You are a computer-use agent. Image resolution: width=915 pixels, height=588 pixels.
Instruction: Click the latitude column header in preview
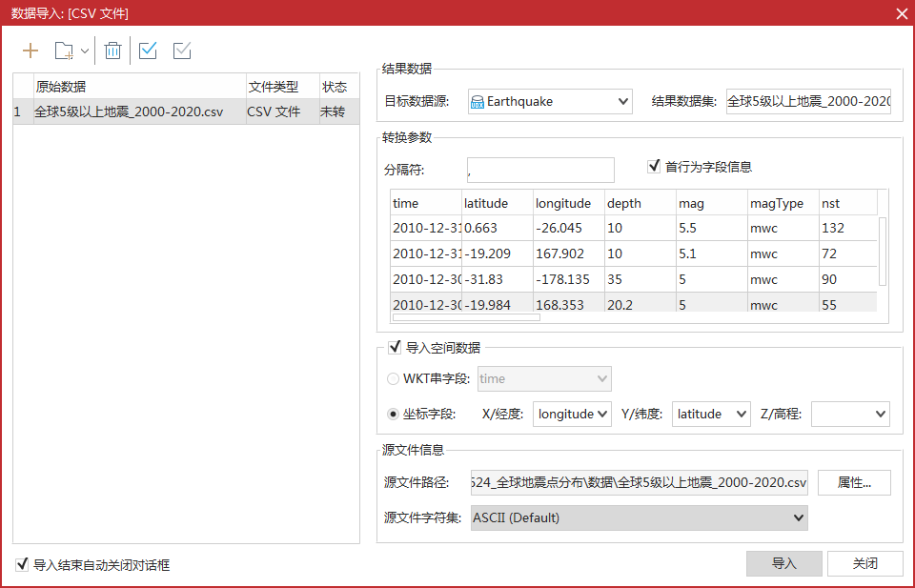tap(498, 203)
